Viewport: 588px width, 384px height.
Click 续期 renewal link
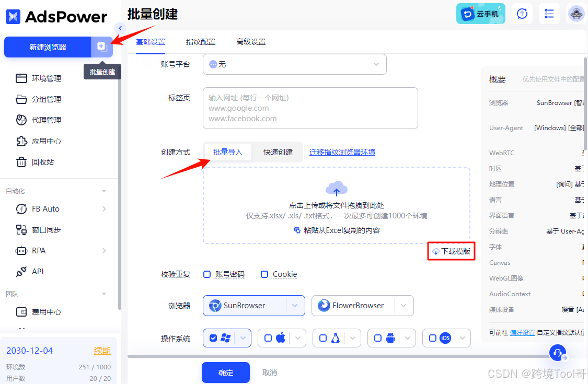102,351
